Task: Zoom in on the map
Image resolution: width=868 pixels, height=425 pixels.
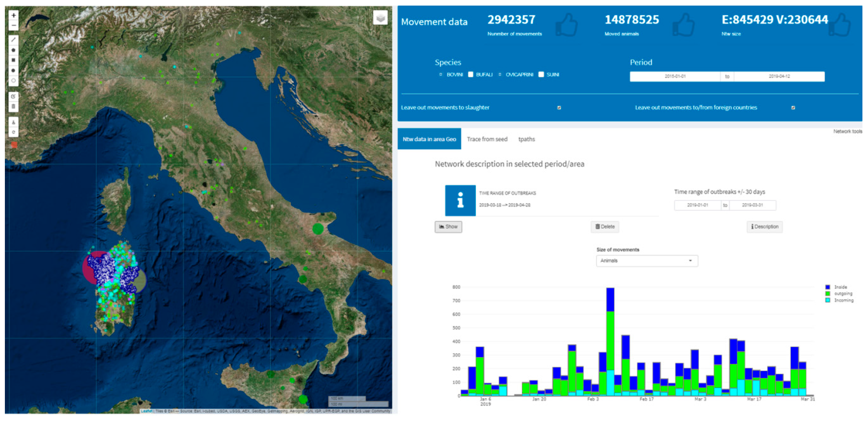Action: [13, 16]
